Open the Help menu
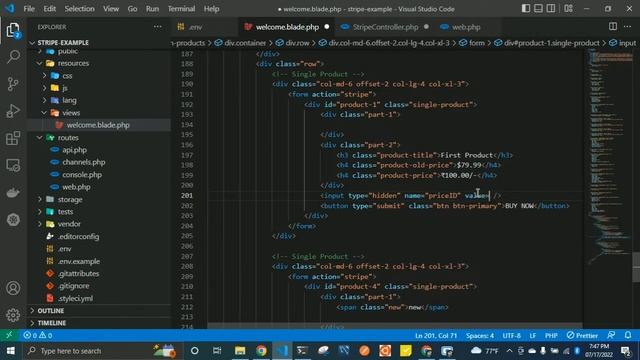 211,9
